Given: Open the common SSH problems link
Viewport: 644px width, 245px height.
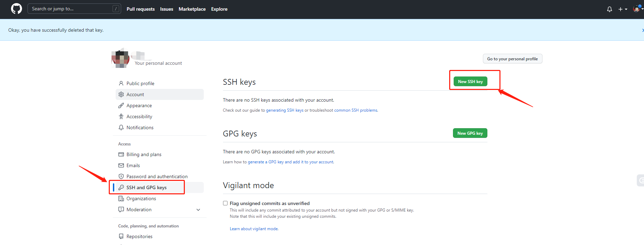Looking at the screenshot, I should [356, 110].
